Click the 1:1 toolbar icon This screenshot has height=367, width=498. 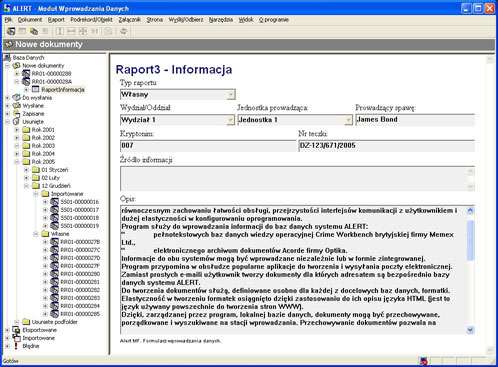click(95, 31)
